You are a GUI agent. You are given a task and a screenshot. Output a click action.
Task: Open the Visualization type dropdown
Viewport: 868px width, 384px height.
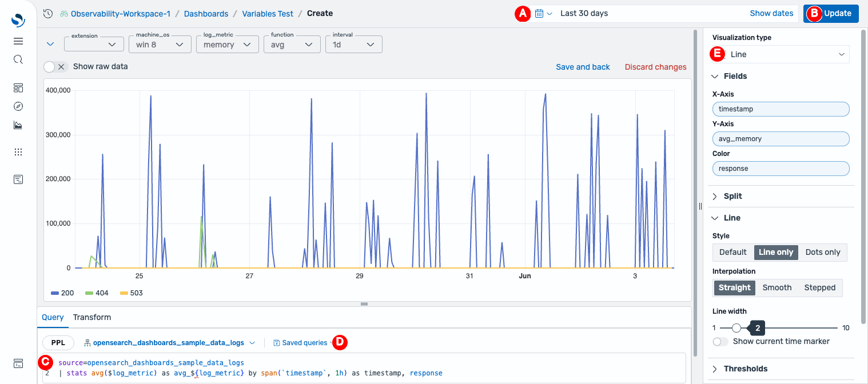tap(781, 54)
